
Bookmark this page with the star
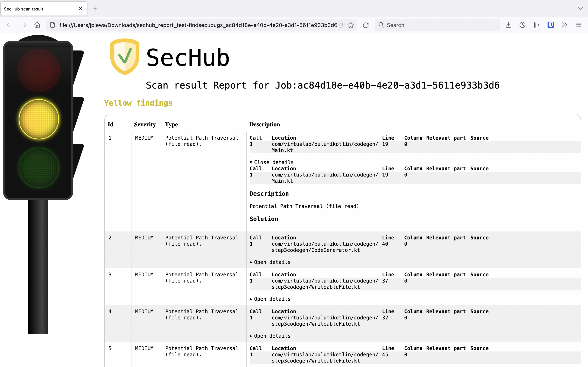351,25
